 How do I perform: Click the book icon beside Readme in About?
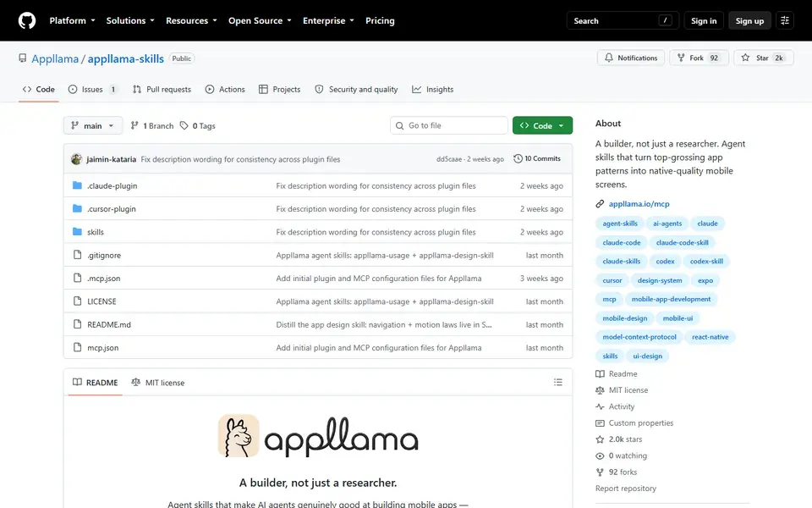(x=600, y=373)
